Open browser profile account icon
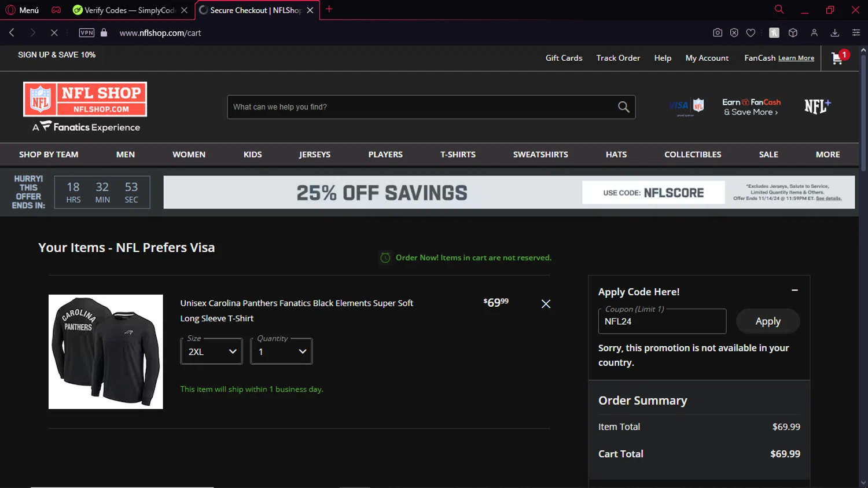868x488 pixels. (x=814, y=33)
